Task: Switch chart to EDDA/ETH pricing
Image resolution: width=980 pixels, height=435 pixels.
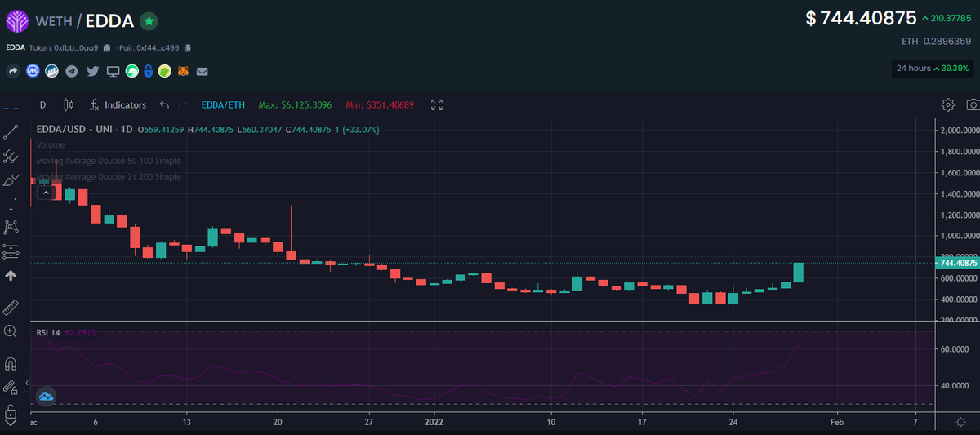Action: 223,104
